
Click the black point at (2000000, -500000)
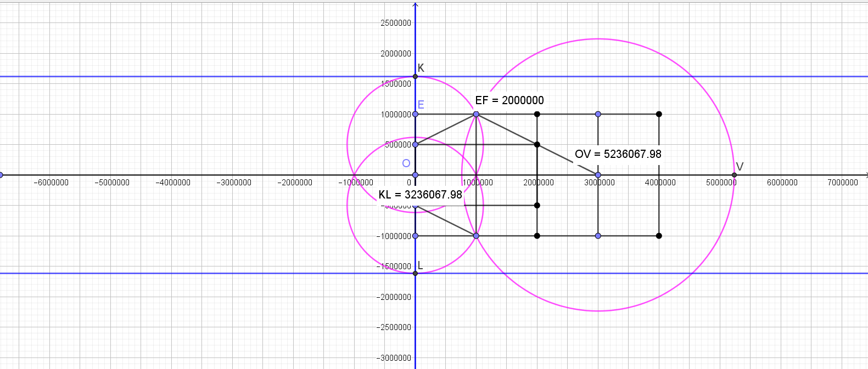[x=537, y=206]
